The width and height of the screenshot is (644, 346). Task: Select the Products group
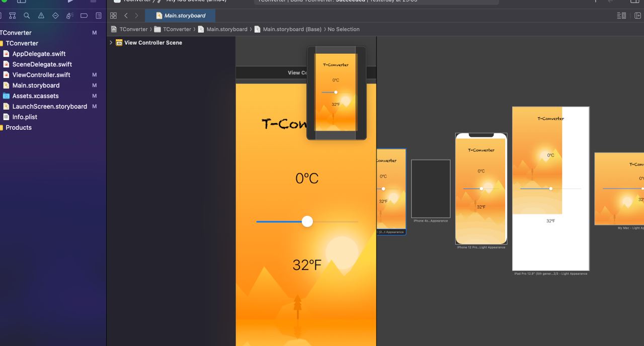[x=18, y=128]
